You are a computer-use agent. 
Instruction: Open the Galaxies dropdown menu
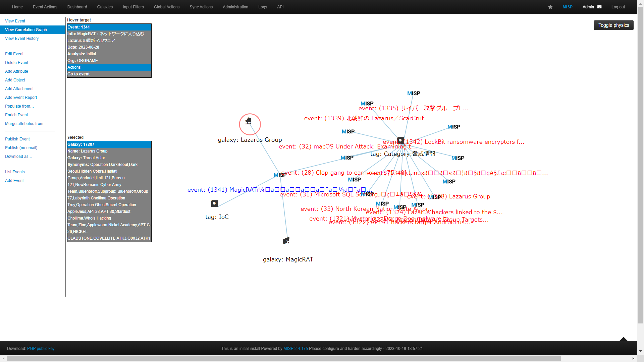(105, 7)
